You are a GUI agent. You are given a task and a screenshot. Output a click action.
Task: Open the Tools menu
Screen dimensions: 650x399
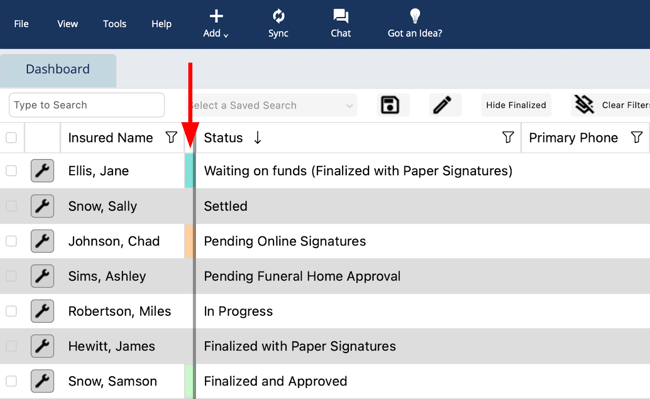[x=114, y=24]
